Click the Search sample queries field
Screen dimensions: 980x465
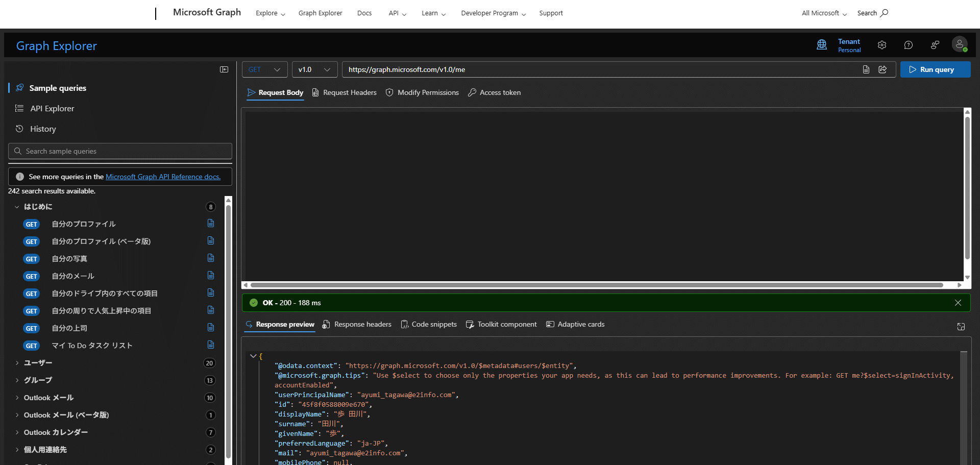(120, 151)
